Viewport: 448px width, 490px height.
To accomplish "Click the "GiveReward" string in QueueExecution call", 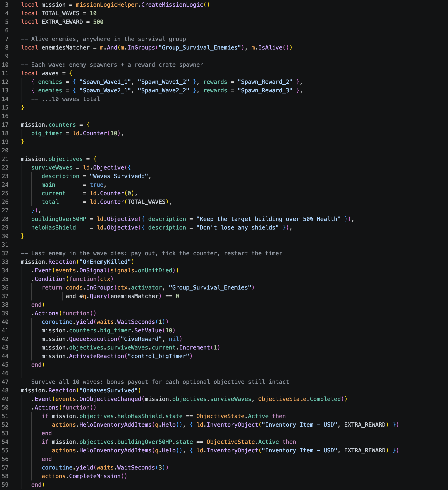I will (x=139, y=339).
